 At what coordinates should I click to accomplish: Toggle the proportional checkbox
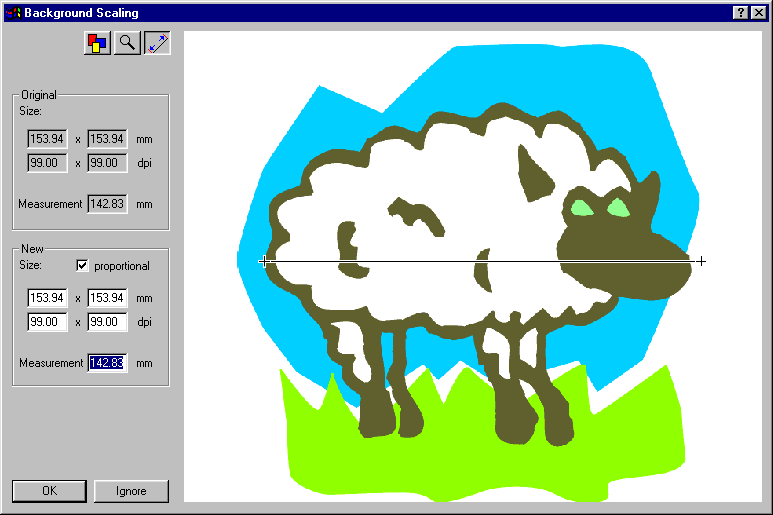point(83,266)
